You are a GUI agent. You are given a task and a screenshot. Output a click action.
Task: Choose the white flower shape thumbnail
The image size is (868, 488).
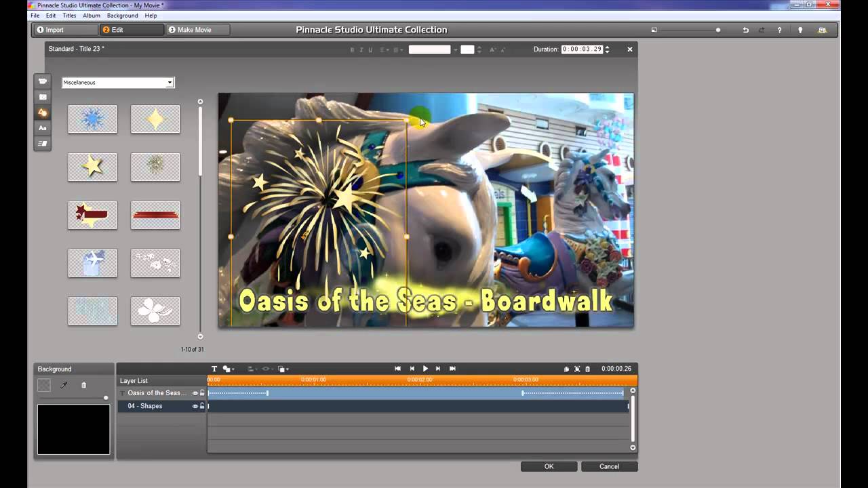(x=155, y=311)
